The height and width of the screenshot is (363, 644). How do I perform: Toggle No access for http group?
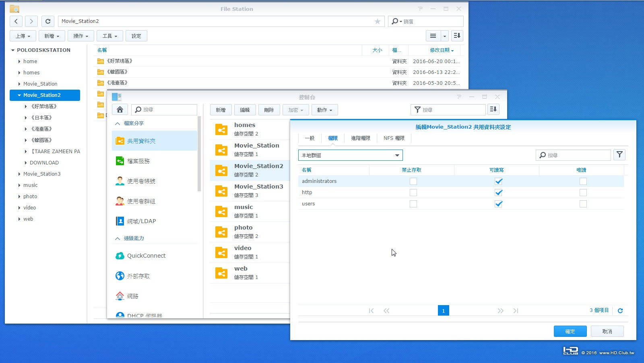click(413, 193)
